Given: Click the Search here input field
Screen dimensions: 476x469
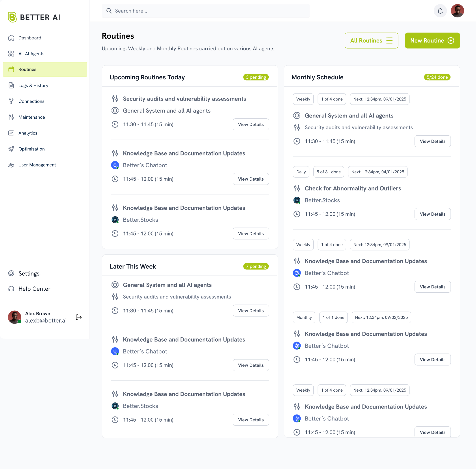Looking at the screenshot, I should click(x=206, y=11).
